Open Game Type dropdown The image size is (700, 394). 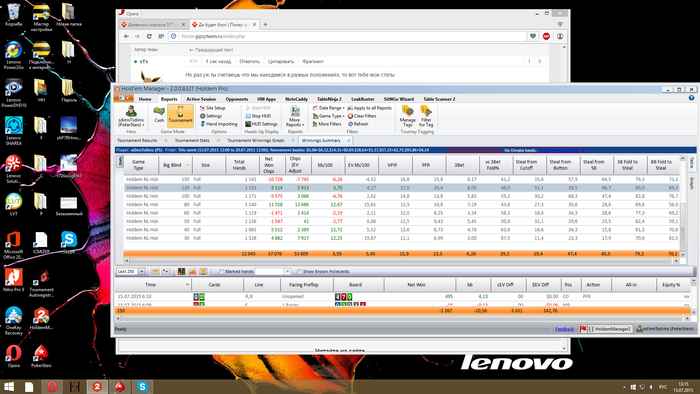pos(329,116)
